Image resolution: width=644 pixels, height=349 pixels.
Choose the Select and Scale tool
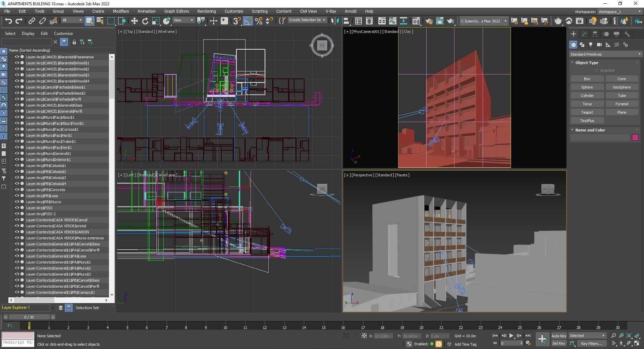pos(156,21)
